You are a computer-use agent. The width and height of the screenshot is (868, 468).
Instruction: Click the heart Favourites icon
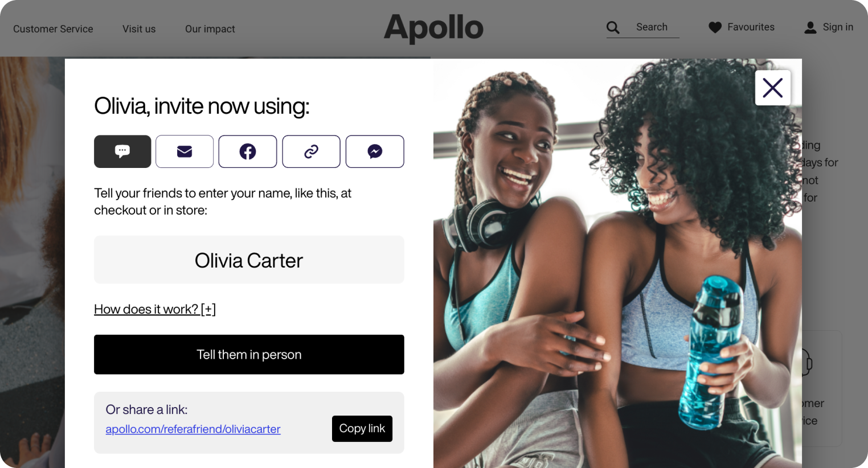(x=715, y=27)
